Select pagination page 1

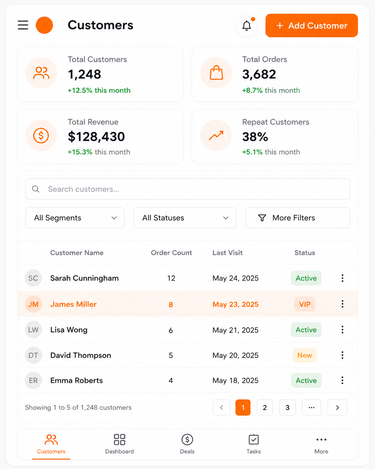click(x=243, y=407)
